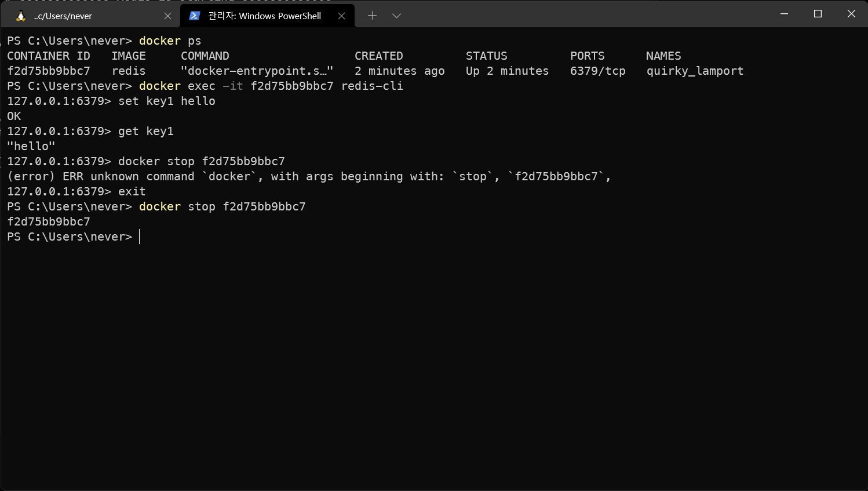This screenshot has height=491, width=868.
Task: Click the OK response line
Action: (14, 116)
